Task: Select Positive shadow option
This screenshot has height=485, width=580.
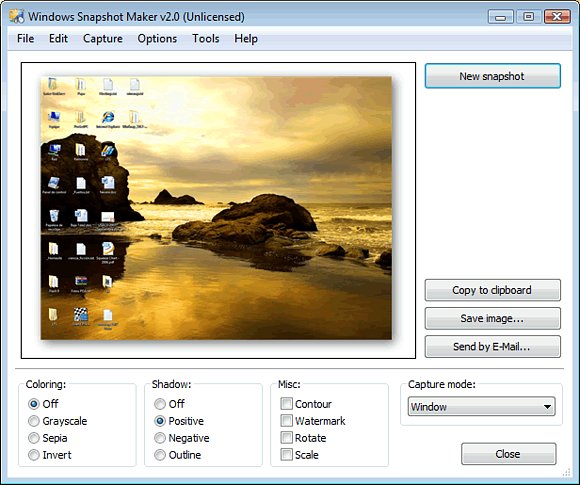Action: (x=160, y=421)
